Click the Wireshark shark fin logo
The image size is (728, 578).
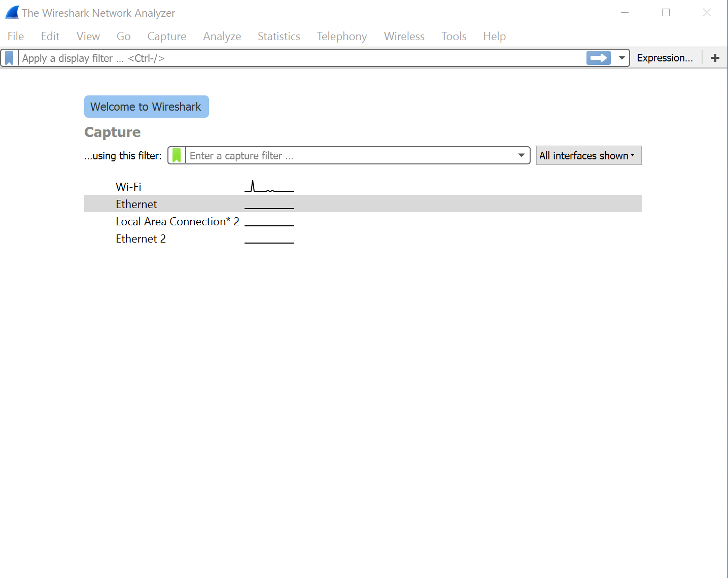click(12, 13)
